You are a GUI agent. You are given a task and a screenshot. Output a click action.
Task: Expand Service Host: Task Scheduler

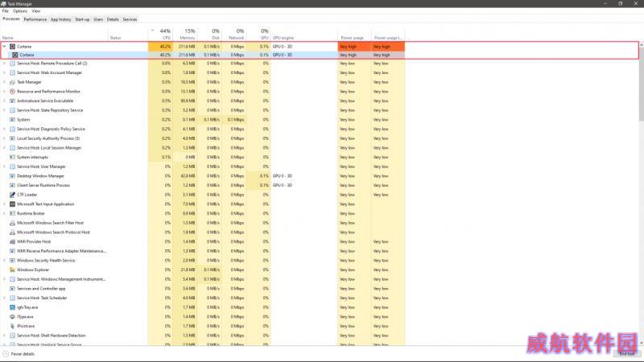(5, 298)
